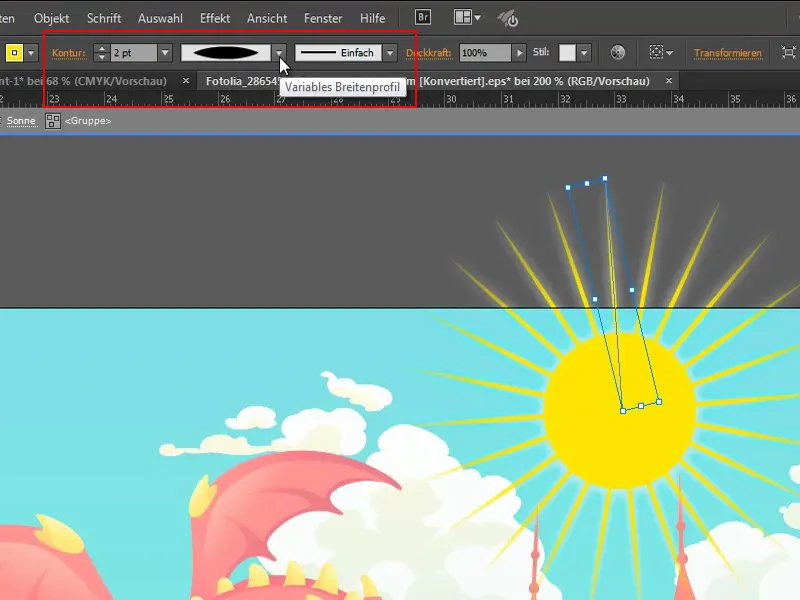The image size is (800, 600).
Task: Open the arrange documents layout icon
Action: (463, 17)
